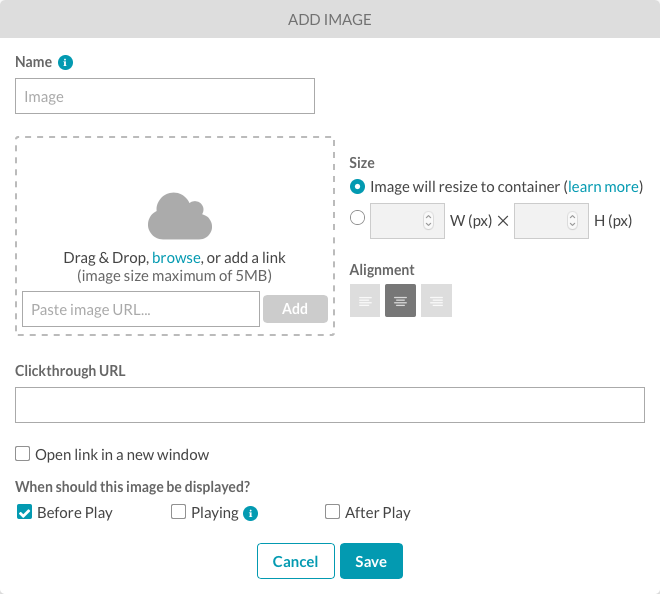660x594 pixels.
Task: Select 'Image will resize to container' radio
Action: point(357,186)
